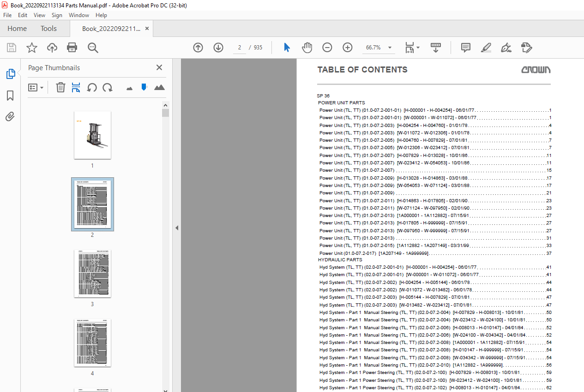Open the Sign menu
This screenshot has height=392, width=584.
point(57,15)
